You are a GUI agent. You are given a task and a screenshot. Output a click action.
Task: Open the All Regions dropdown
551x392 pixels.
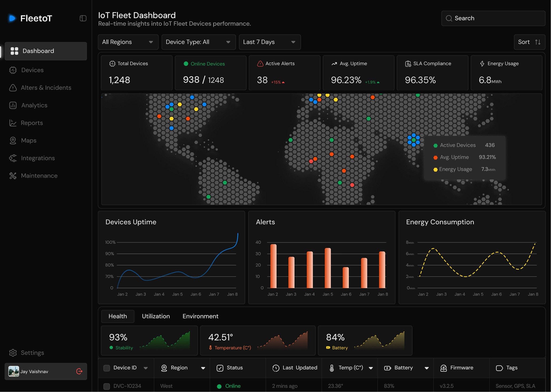(128, 42)
